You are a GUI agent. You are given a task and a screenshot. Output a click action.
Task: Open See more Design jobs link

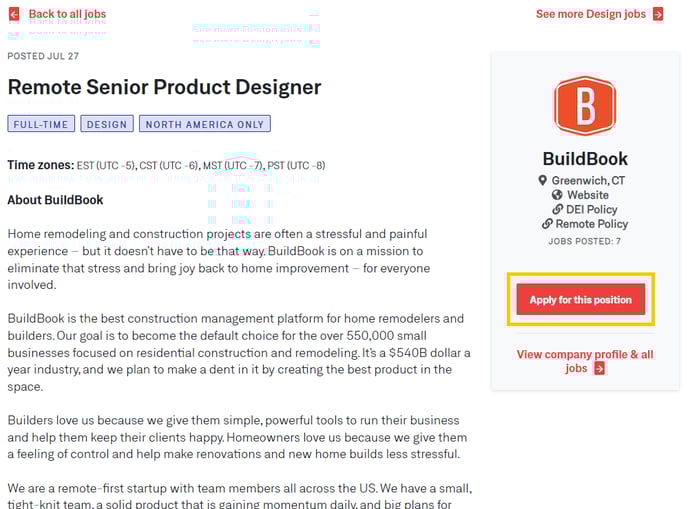pos(591,14)
